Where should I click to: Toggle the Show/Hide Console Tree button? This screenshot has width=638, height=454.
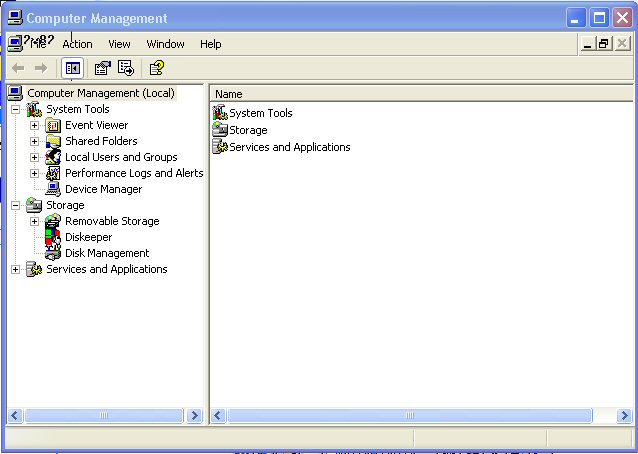(72, 68)
